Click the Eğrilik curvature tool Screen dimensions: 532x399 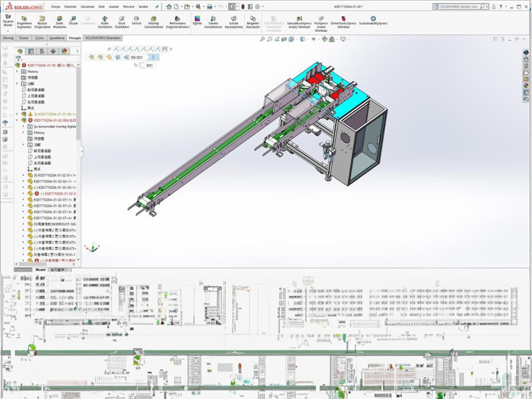coord(197,18)
